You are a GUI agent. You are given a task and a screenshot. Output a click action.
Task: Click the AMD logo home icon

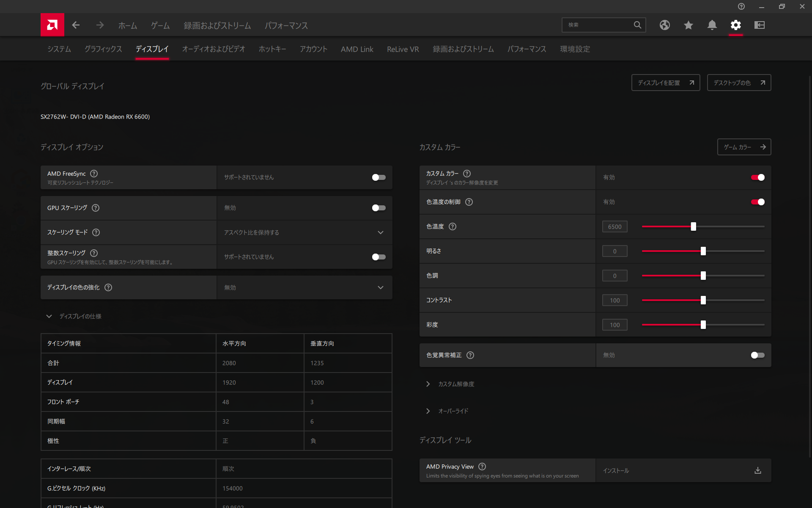tap(52, 25)
